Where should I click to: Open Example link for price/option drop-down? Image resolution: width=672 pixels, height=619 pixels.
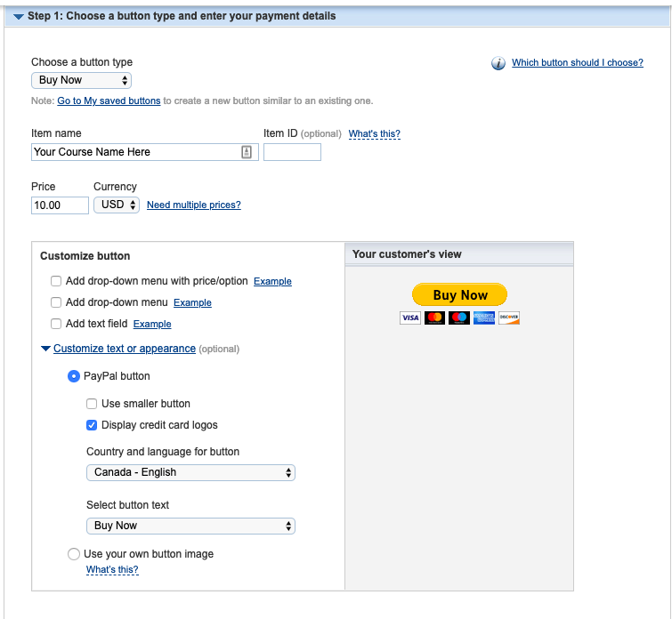[272, 281]
